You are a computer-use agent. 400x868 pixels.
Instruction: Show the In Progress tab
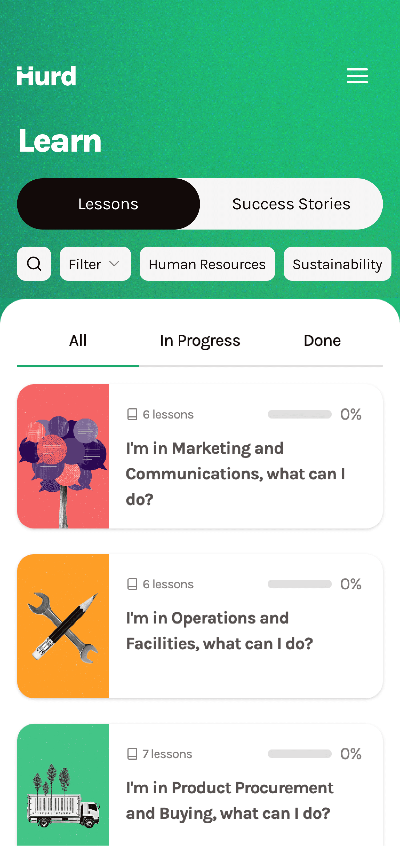point(200,341)
